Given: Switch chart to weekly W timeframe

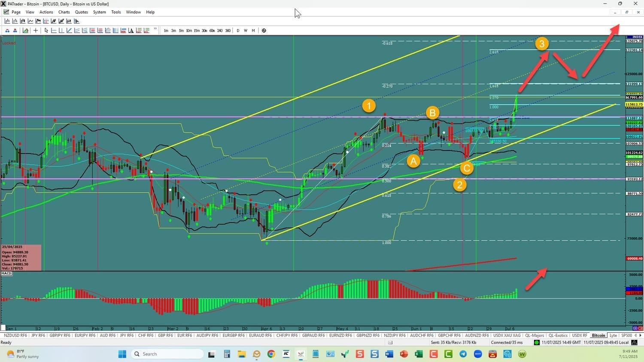Looking at the screenshot, I should tap(246, 30).
